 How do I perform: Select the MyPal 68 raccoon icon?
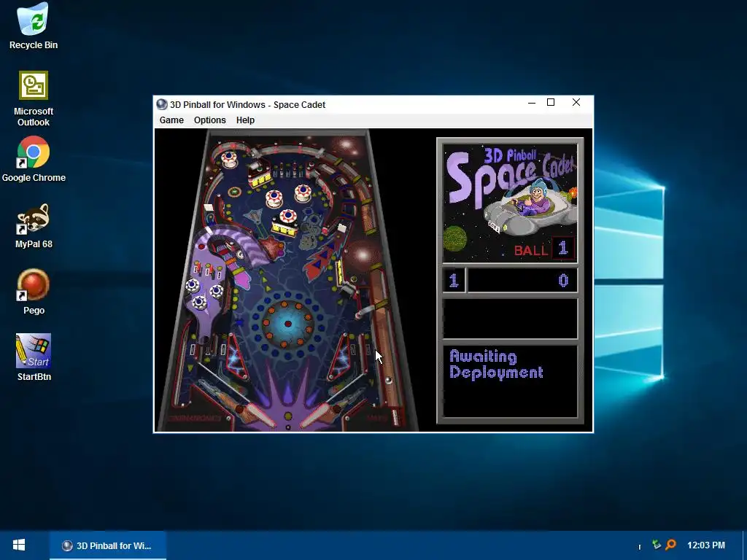(34, 226)
